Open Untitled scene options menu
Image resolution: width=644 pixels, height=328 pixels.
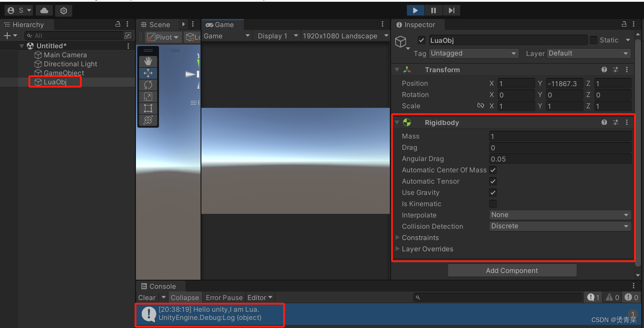pyautogui.click(x=128, y=46)
